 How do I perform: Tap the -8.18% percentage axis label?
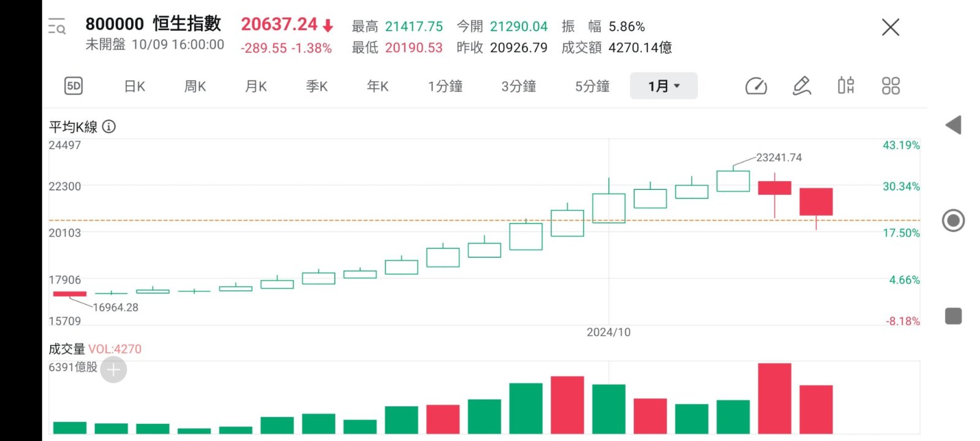pos(903,321)
